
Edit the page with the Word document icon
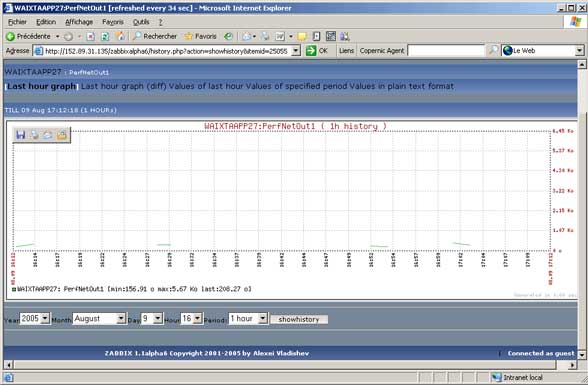tap(280, 36)
